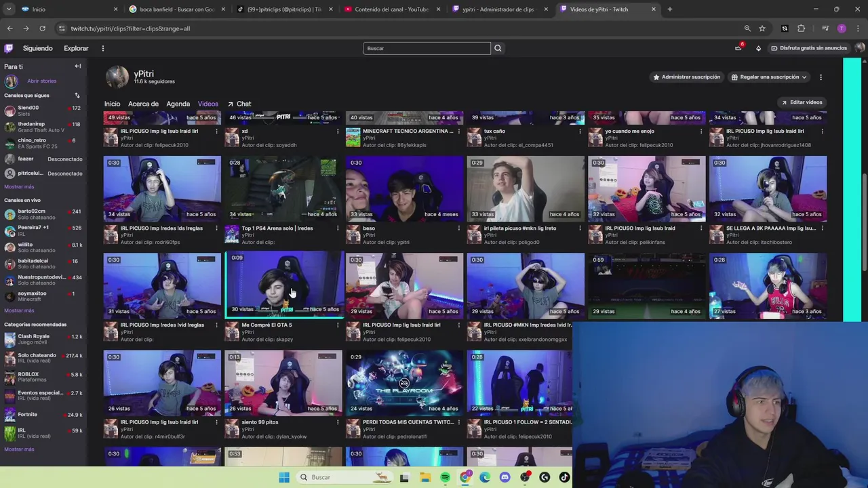Open 'Abrir stories' in sidebar
868x488 pixels.
[41, 81]
